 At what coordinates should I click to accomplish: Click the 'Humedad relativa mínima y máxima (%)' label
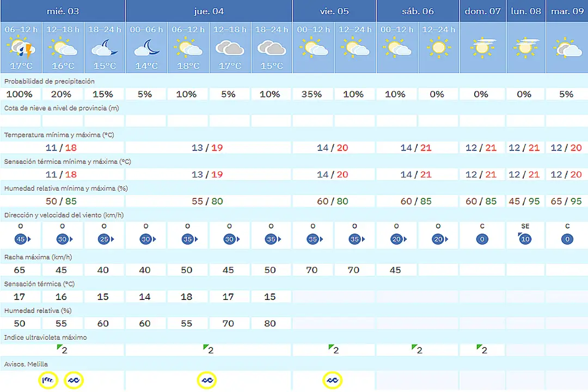(66, 188)
